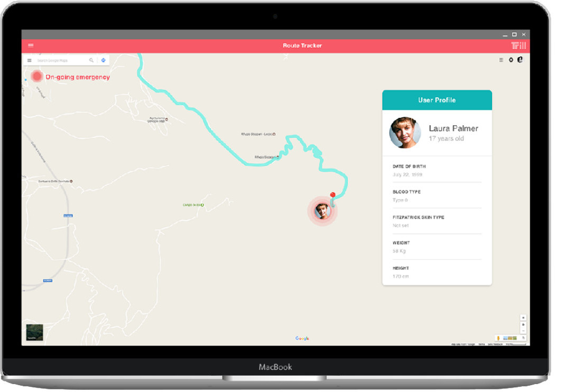The image size is (562, 392).
Task: Open the Google Maps side menu icon
Action: click(30, 61)
